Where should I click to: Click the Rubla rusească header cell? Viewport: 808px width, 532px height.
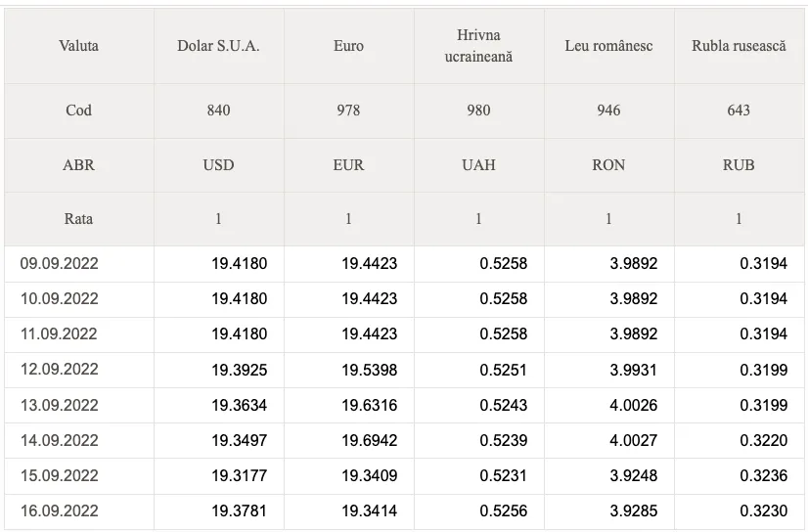pyautogui.click(x=739, y=46)
